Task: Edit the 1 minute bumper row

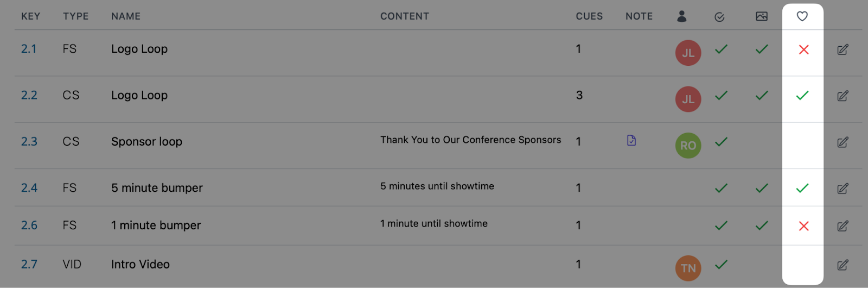Action: point(843,226)
